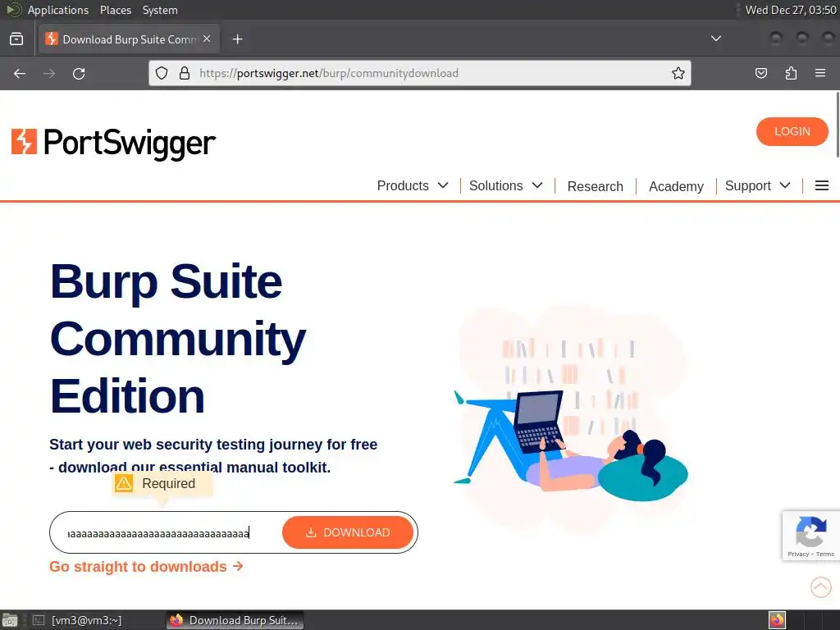
Task: Switch to the vm3@vm3 terminal window
Action: click(x=78, y=620)
